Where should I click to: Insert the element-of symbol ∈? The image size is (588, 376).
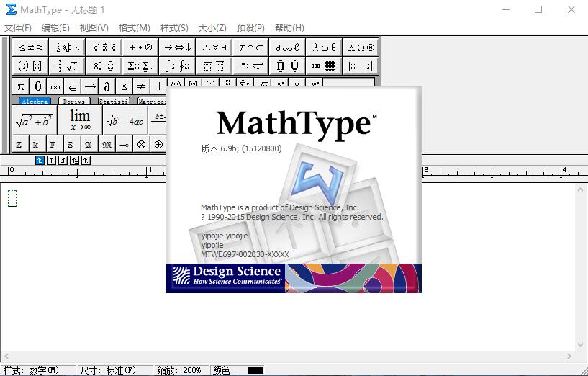pos(73,86)
